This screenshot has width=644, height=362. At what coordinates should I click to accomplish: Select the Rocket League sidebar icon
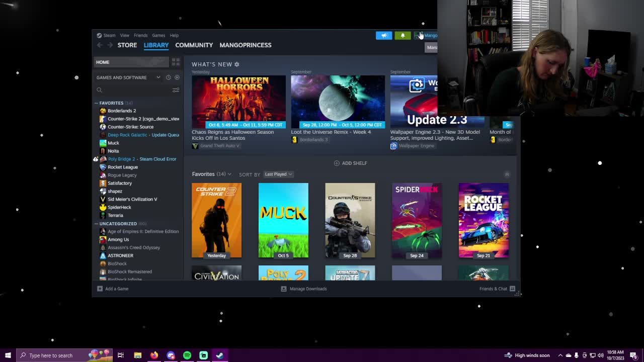tap(103, 167)
